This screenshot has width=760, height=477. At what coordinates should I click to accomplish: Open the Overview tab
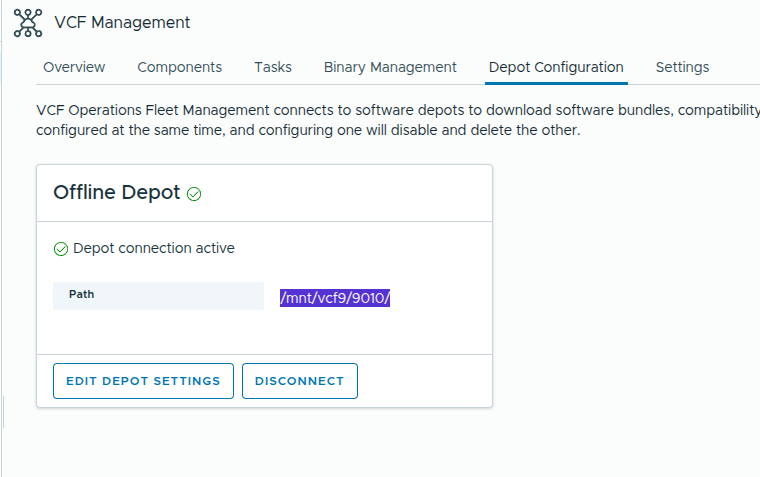(x=74, y=67)
